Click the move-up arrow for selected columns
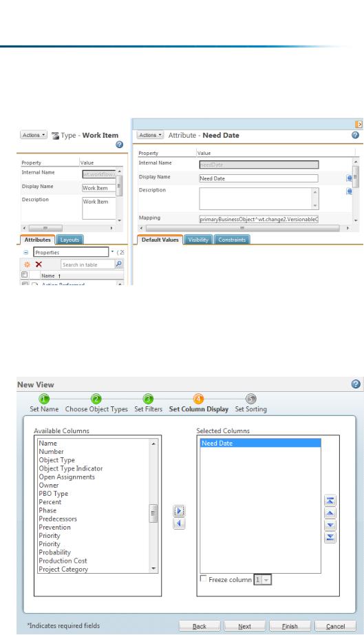 [x=330, y=512]
